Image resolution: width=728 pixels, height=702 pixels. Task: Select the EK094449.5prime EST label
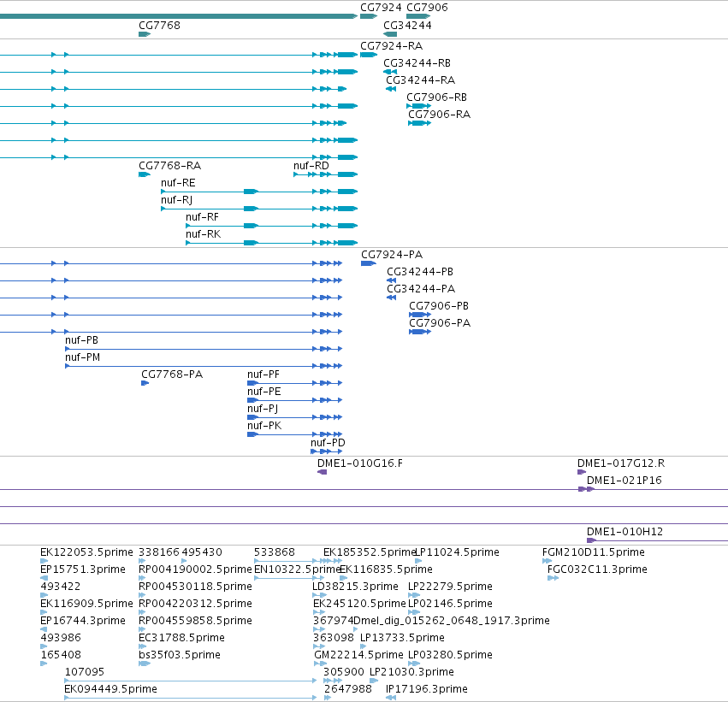click(110, 689)
